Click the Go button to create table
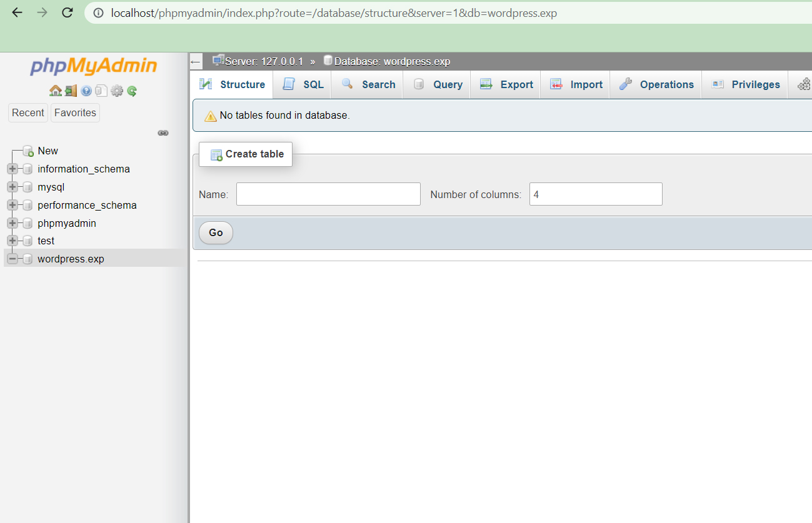 216,233
